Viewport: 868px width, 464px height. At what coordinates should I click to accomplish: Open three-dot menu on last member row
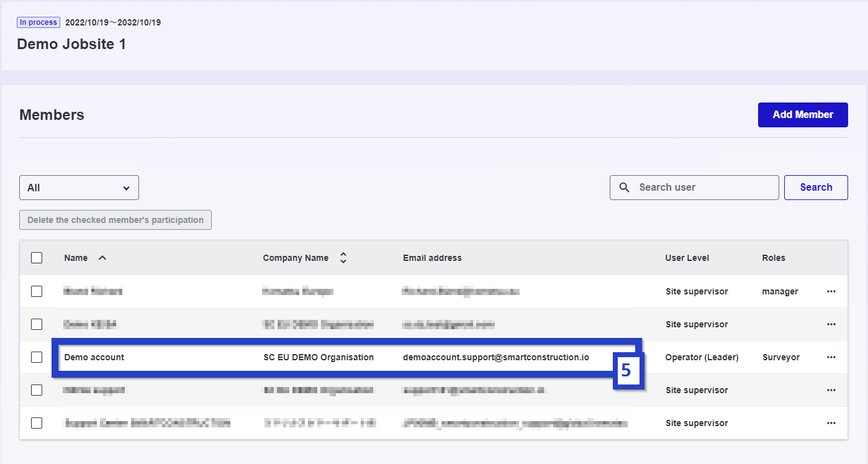(x=831, y=423)
